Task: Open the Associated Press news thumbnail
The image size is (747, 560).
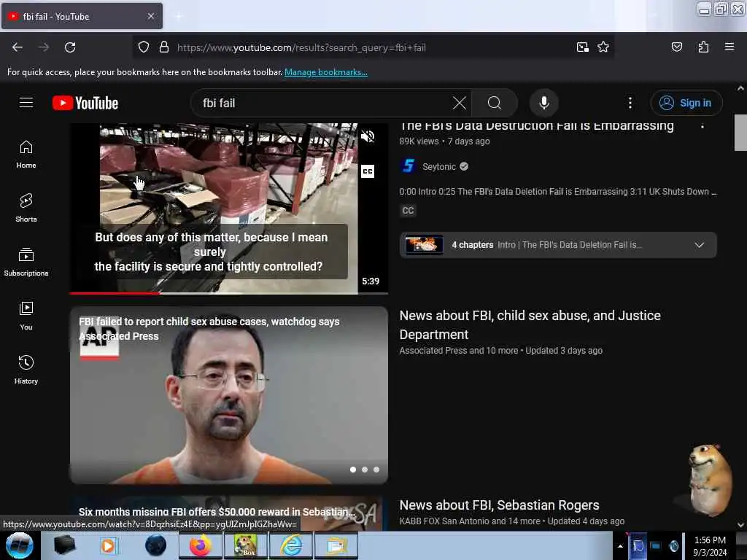Action: point(228,395)
